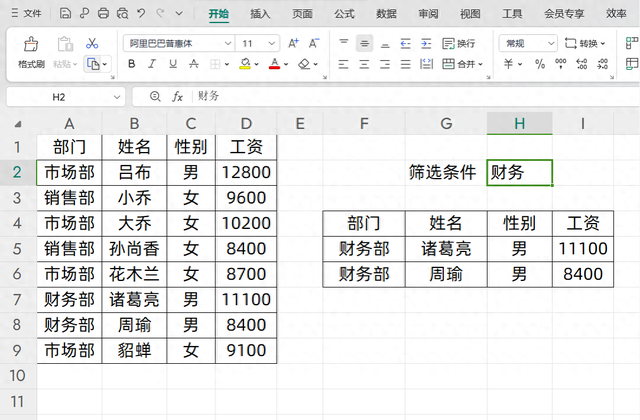Click the red font color swatch
This screenshot has width=640, height=420.
tap(274, 64)
